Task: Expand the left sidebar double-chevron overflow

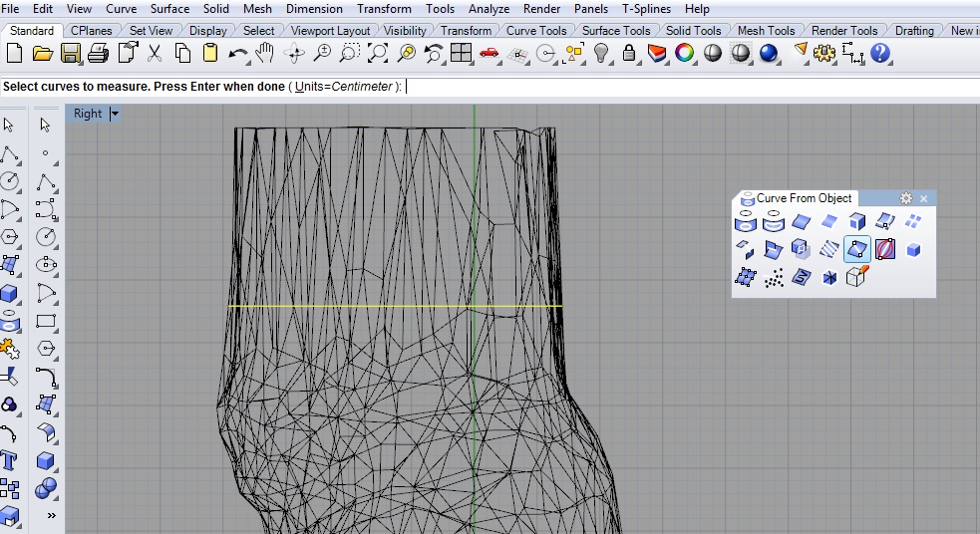Action: (x=51, y=516)
